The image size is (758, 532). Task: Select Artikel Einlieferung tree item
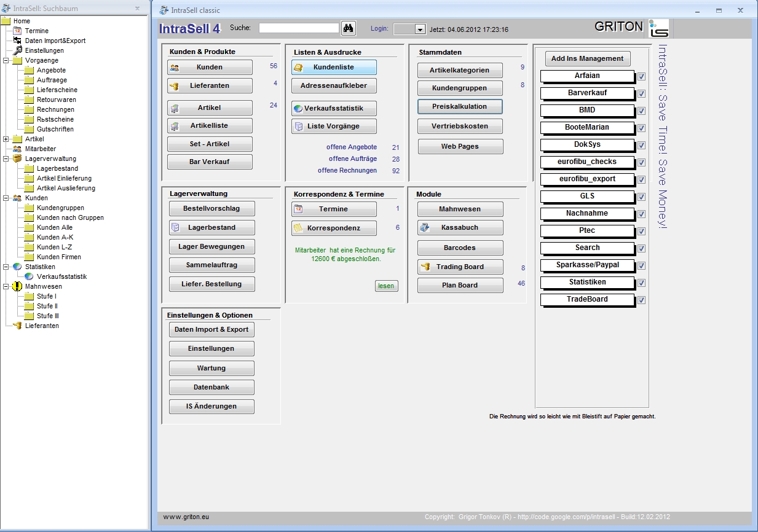point(64,178)
